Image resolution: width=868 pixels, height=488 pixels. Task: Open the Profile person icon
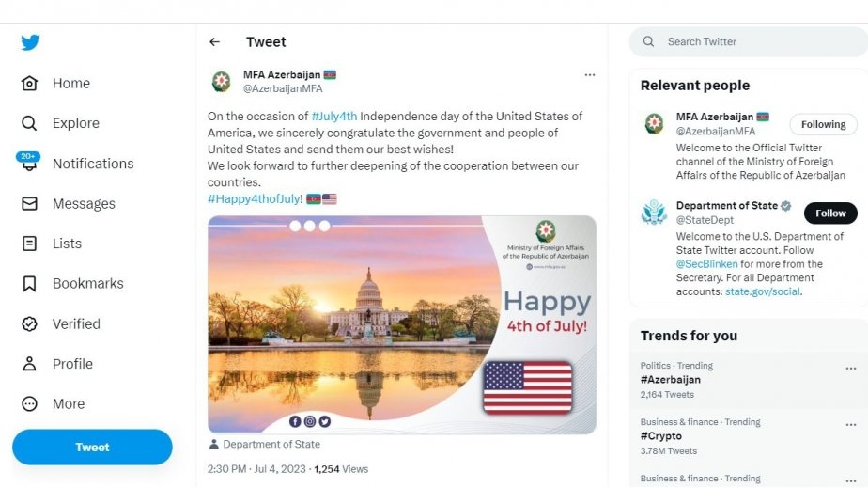click(x=29, y=364)
